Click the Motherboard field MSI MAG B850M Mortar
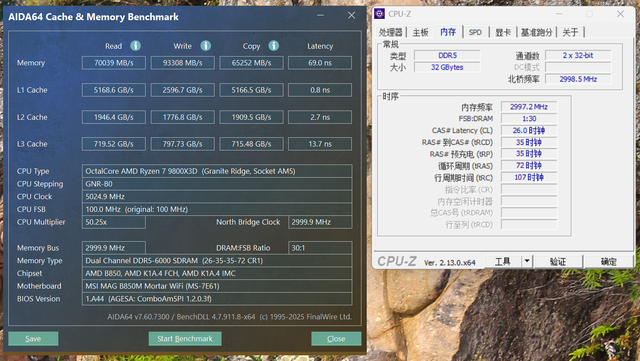Screen dimensions: 640x361 (217, 286)
